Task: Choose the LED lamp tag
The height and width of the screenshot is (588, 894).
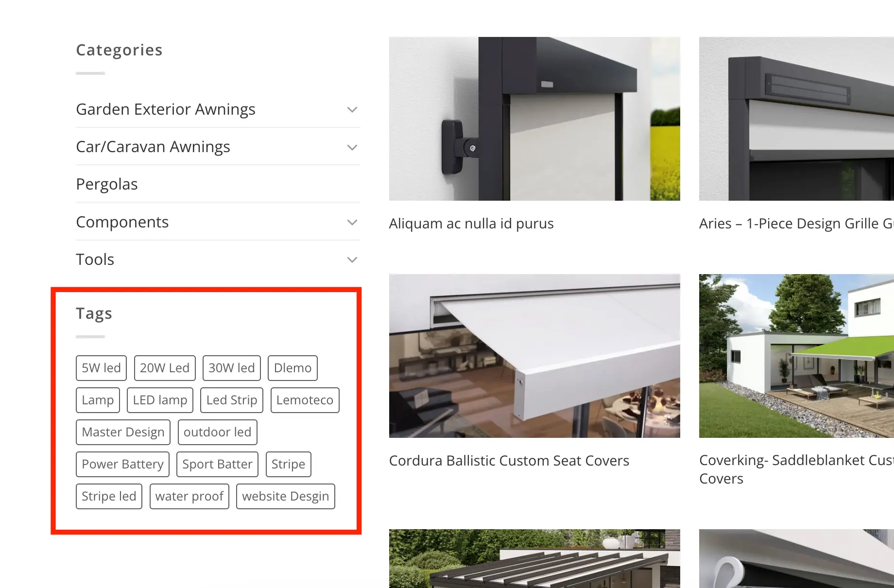Action: [160, 400]
